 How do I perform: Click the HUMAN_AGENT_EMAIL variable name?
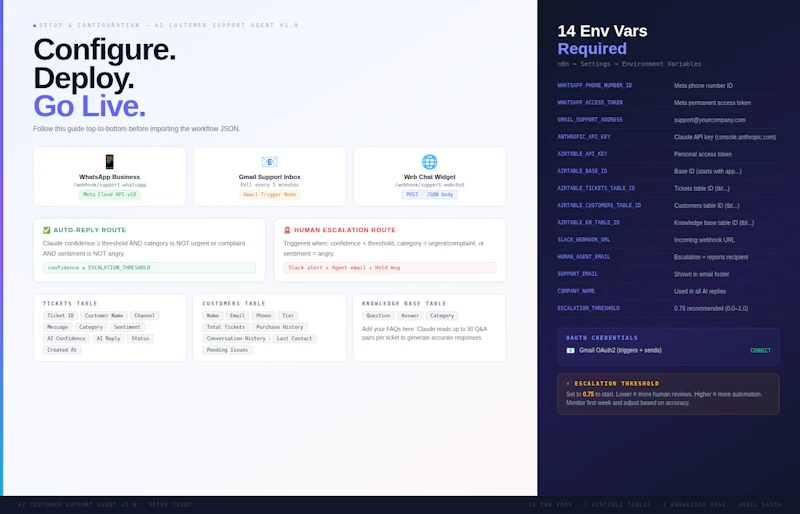[584, 257]
